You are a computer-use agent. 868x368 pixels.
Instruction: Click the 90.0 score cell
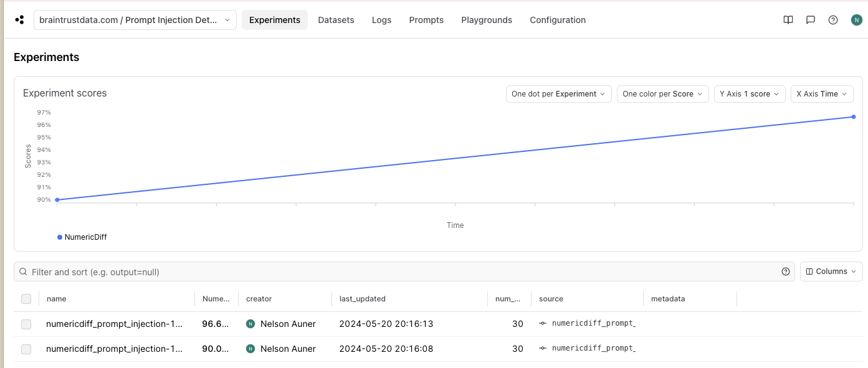click(x=216, y=349)
